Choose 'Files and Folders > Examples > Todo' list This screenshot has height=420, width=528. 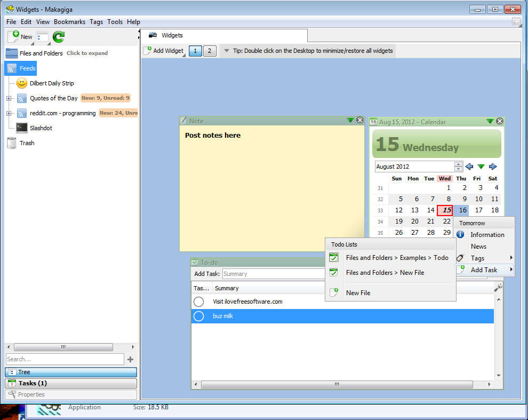click(390, 258)
